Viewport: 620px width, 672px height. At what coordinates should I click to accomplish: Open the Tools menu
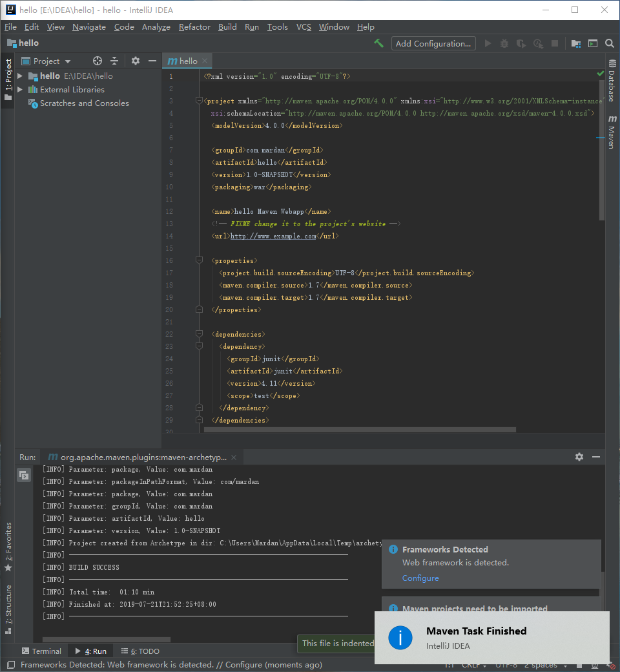pos(278,27)
